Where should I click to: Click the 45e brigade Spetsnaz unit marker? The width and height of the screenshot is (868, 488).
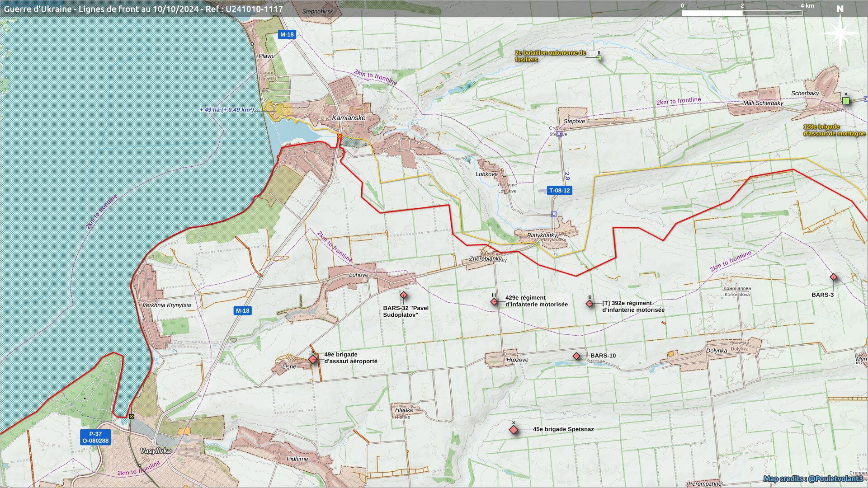pyautogui.click(x=514, y=430)
